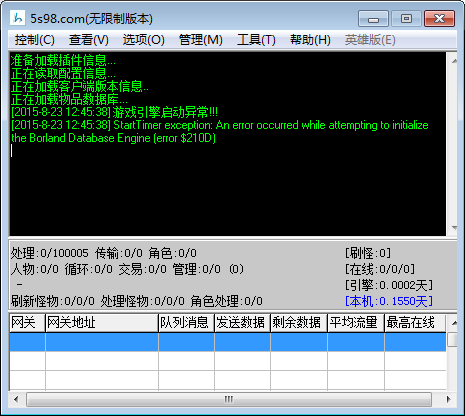
Task: Click the 剩余数据 column header
Action: point(299,323)
